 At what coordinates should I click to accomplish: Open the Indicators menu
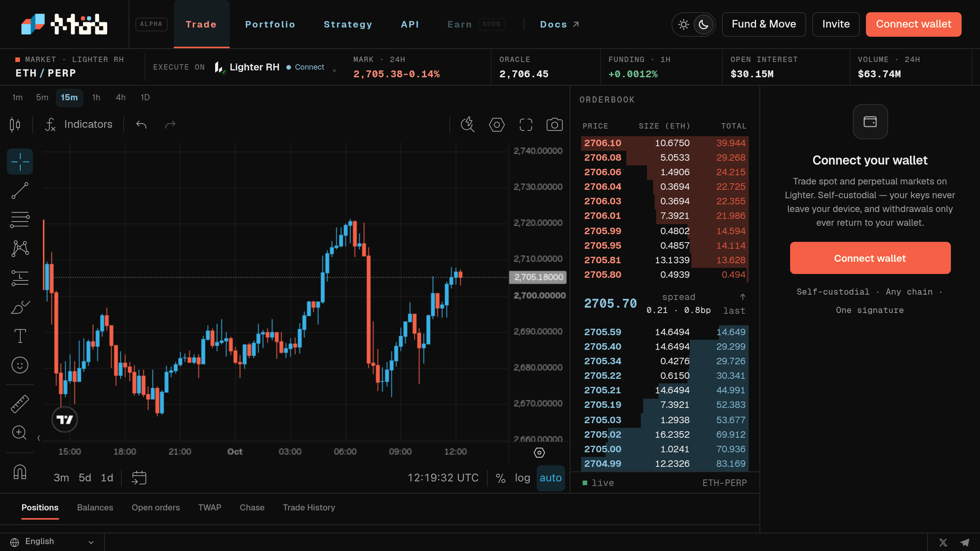pyautogui.click(x=79, y=124)
